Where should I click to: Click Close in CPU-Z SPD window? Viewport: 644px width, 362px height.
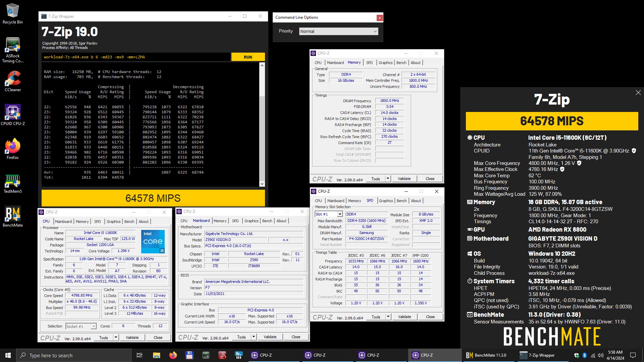tap(430, 317)
